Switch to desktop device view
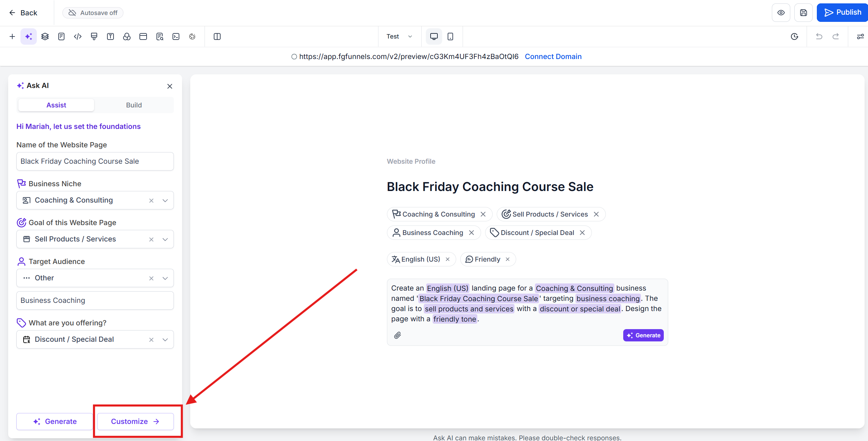 (x=434, y=36)
